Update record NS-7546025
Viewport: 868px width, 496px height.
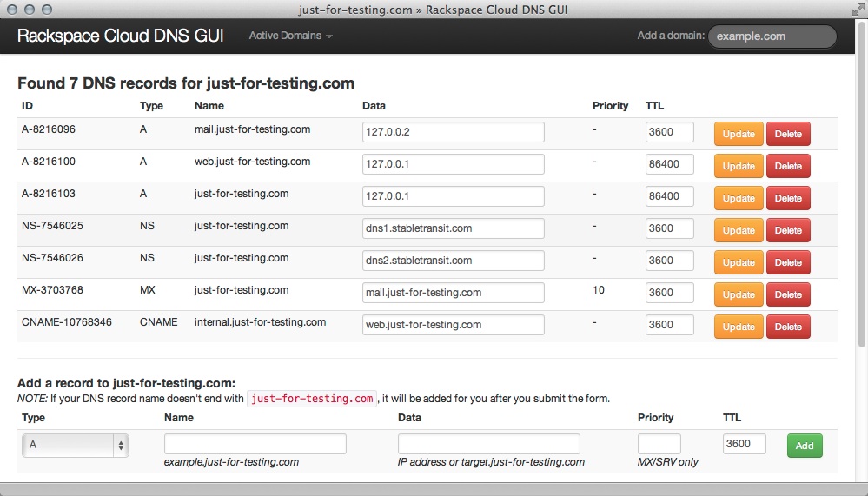[x=739, y=230]
